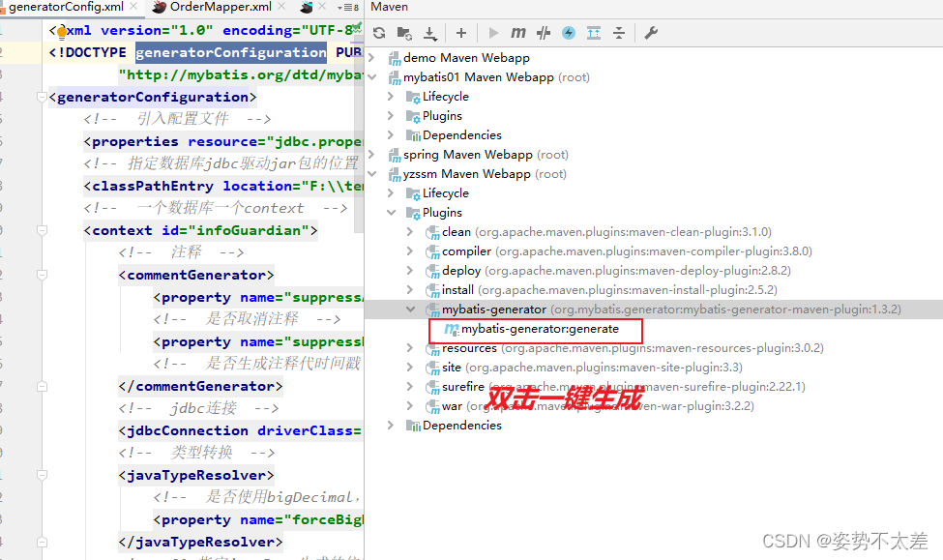Expand the install plugin node
Image resolution: width=943 pixels, height=560 pixels.
tap(410, 290)
